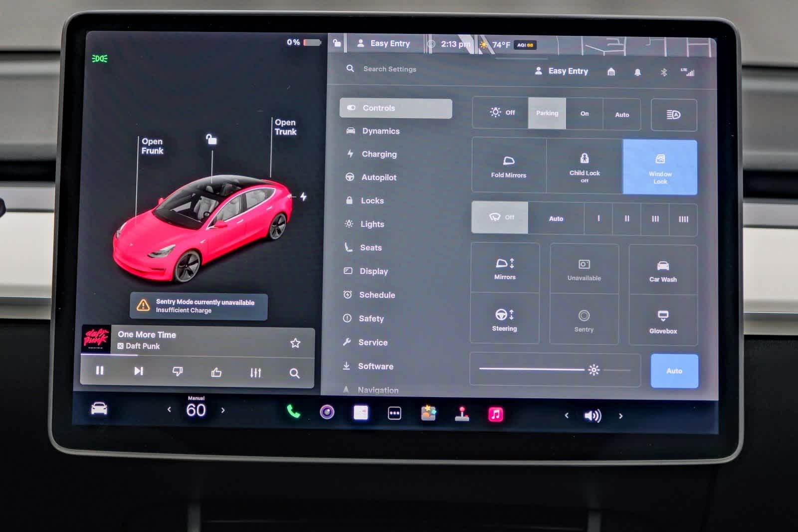The image size is (798, 532).
Task: Open the phone app in the dock
Action: (x=293, y=411)
